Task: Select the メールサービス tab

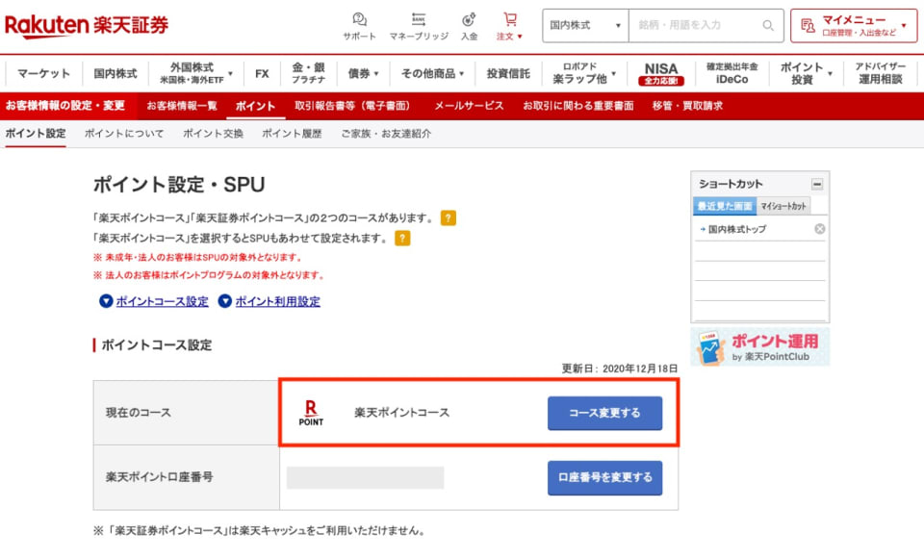Action: point(469,106)
